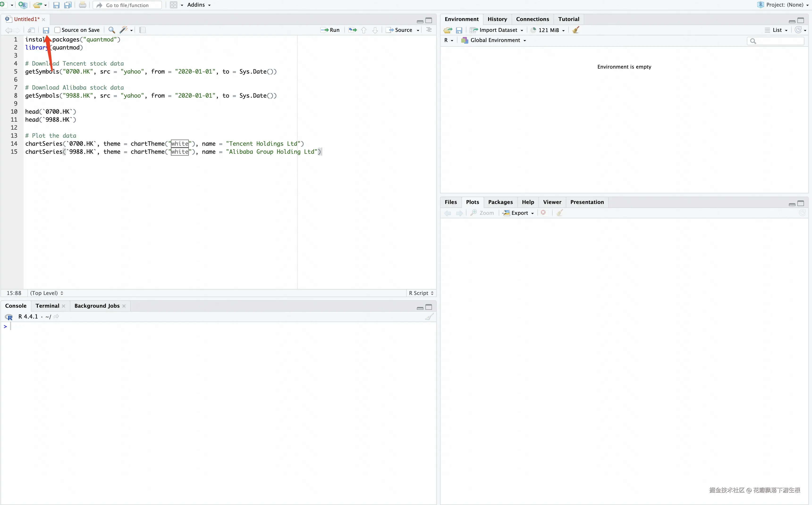Click the re-run previous code region icon
The image size is (812, 505).
[352, 30]
